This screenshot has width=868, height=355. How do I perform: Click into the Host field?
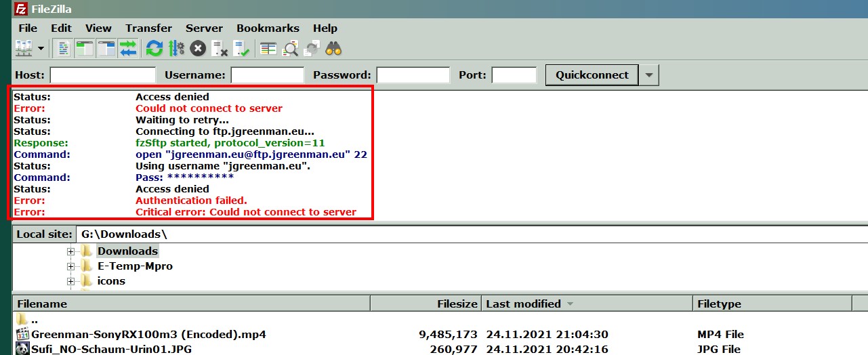(x=103, y=75)
